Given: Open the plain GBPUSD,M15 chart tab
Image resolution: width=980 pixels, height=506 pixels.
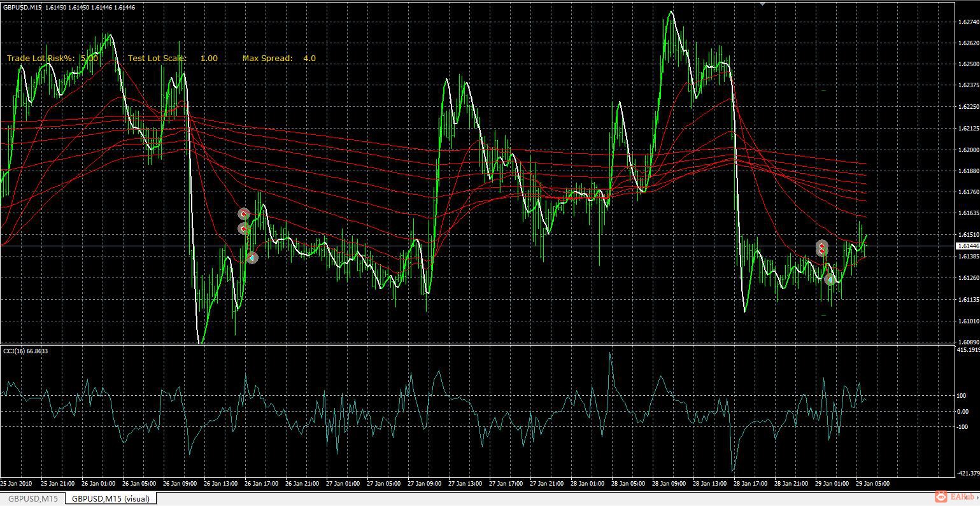Looking at the screenshot, I should tap(33, 498).
